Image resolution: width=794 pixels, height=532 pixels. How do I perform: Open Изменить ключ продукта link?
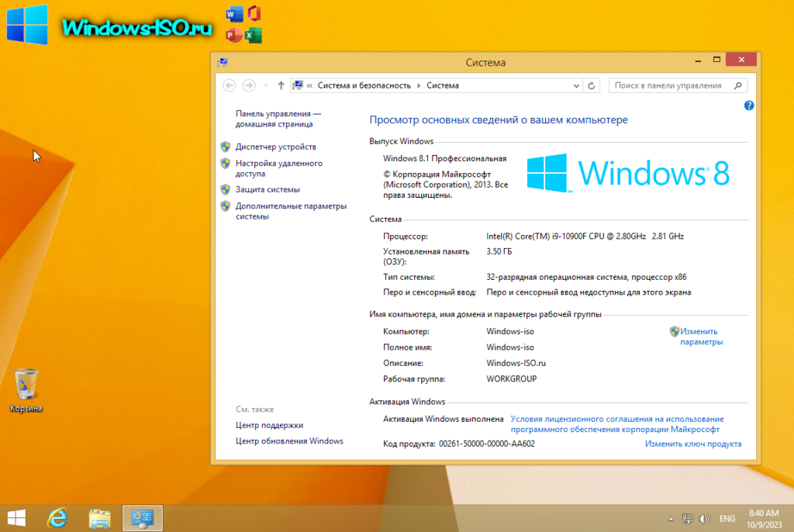692,444
